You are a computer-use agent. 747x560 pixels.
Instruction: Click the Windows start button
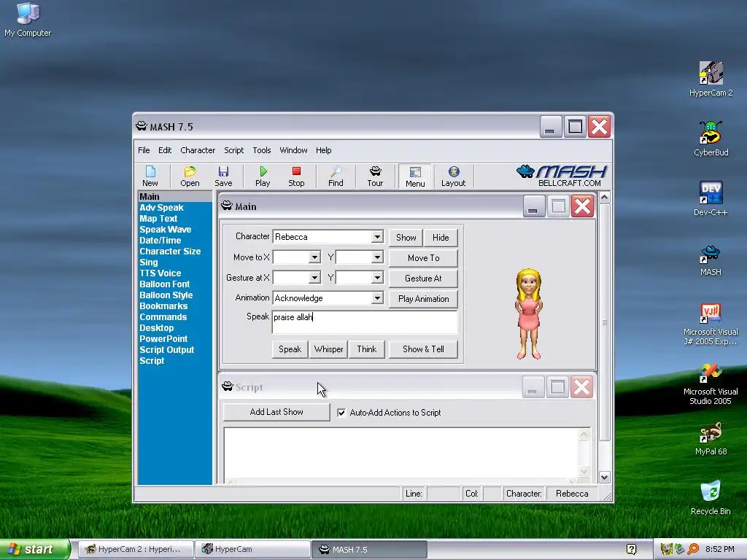[x=34, y=549]
